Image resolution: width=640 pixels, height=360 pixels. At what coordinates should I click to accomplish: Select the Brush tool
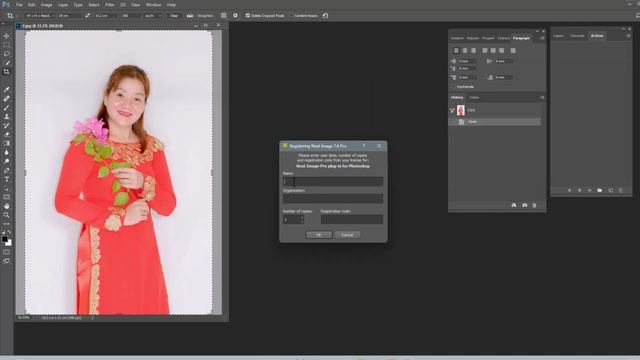click(x=7, y=107)
